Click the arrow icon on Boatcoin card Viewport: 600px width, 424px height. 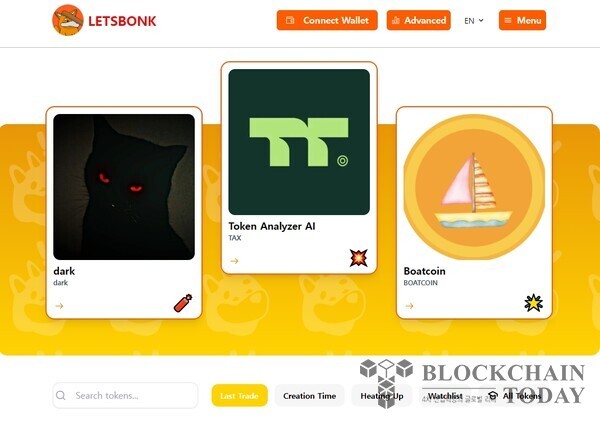click(x=409, y=306)
